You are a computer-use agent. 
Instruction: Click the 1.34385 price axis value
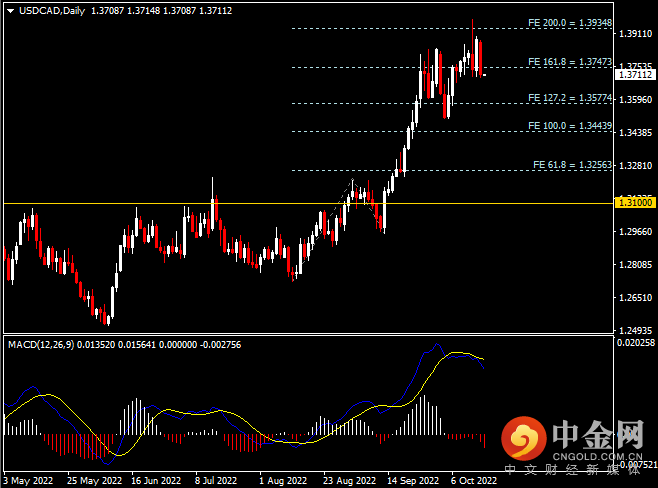tap(636, 133)
